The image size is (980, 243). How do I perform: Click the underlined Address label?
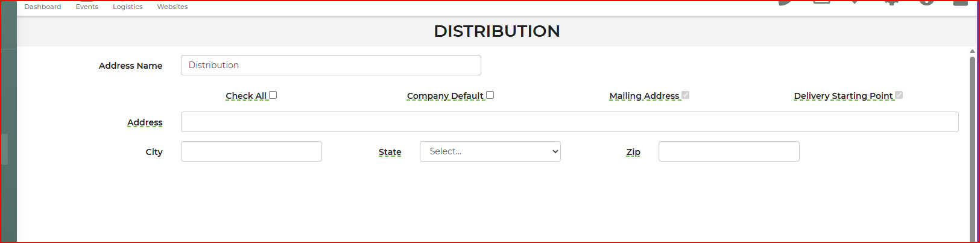point(145,122)
